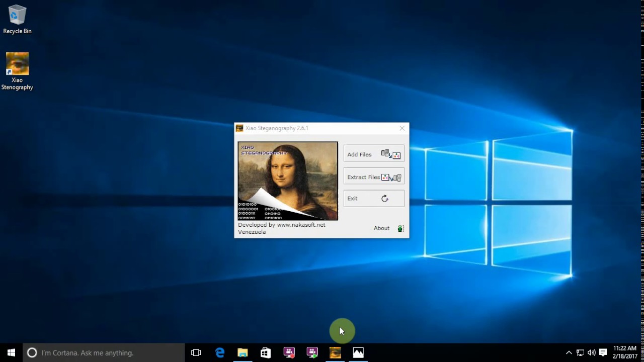Viewport: 644px width, 362px height.
Task: Click the Xiao Steganography title bar icon
Action: point(239,128)
